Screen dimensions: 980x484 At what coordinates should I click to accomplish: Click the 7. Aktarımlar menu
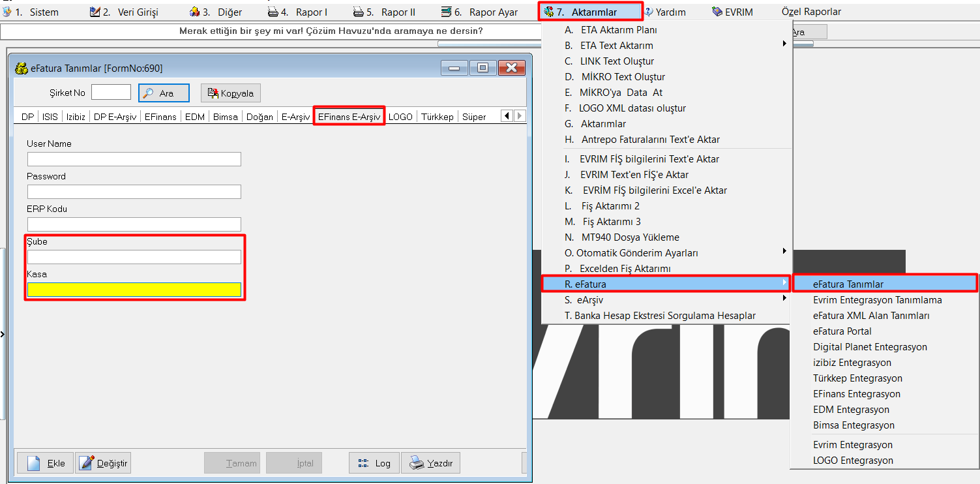591,12
